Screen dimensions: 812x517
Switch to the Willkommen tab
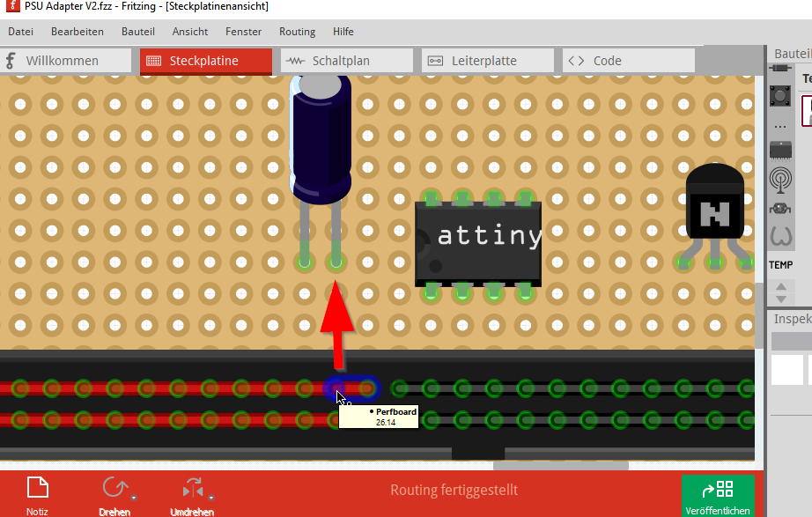pos(66,61)
